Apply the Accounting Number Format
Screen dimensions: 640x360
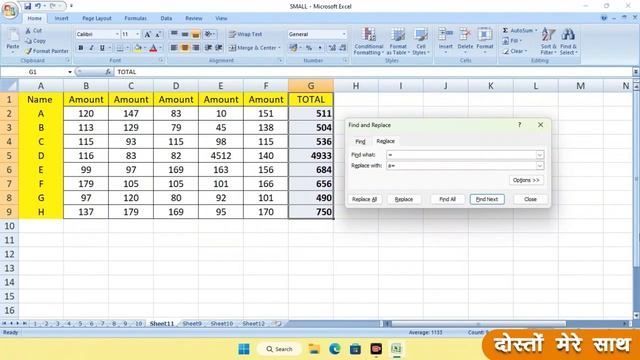pos(293,48)
